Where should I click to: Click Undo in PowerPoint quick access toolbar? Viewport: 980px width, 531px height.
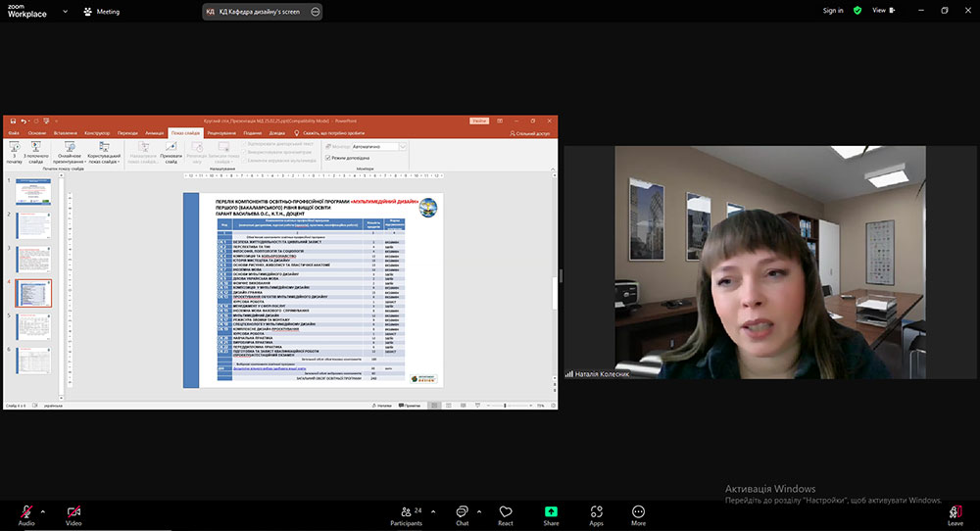click(24, 121)
